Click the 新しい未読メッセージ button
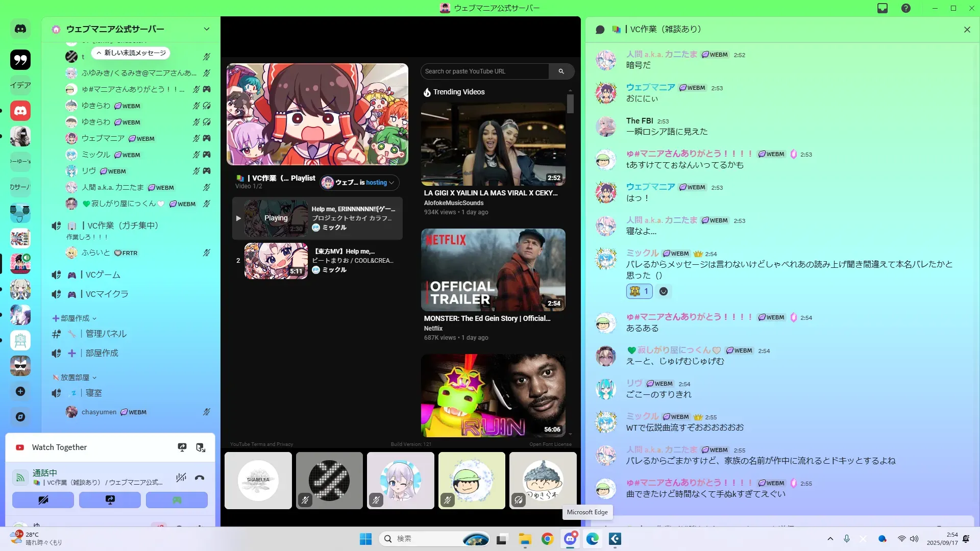The image size is (980, 551). (x=131, y=53)
